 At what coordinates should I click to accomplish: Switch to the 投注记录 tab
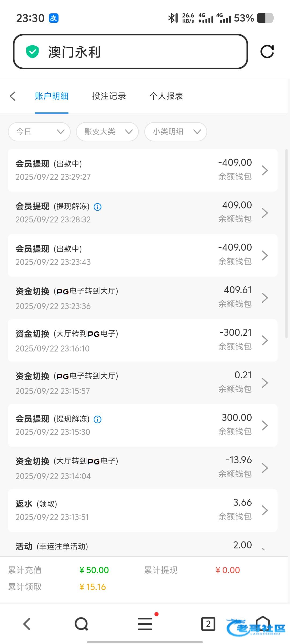click(109, 96)
